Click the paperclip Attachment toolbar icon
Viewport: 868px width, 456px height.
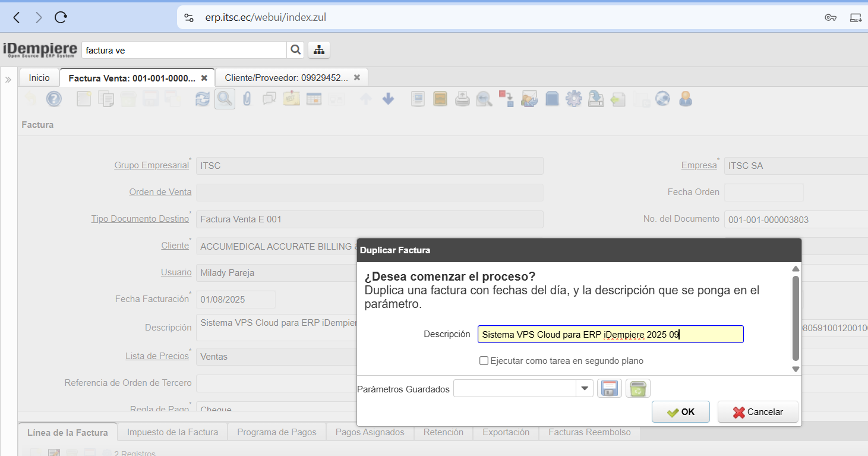pos(247,99)
